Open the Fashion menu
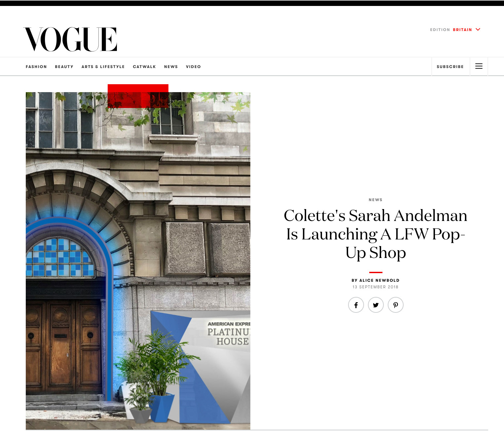The image size is (504, 431). click(36, 67)
